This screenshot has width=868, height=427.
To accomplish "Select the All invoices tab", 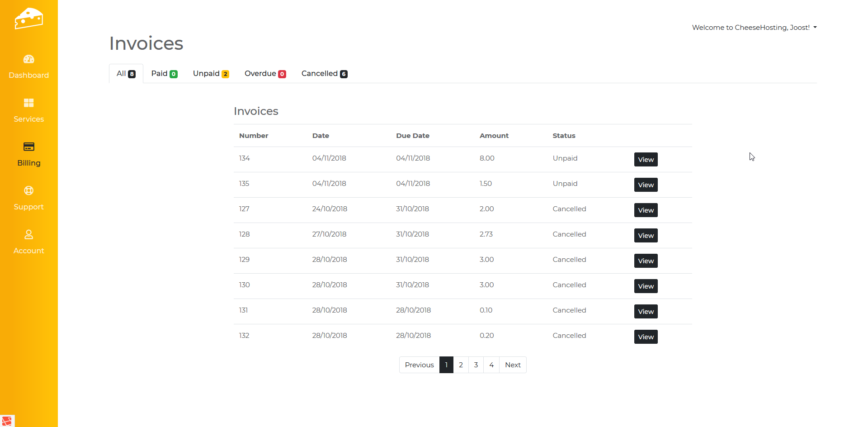I will (x=126, y=74).
